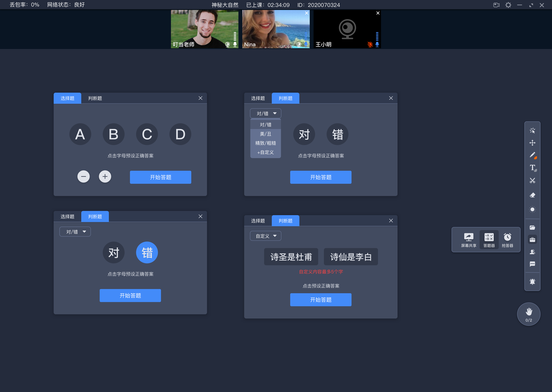Toggle 判断题 tab in bottom-left panel
This screenshot has width=552, height=392.
coord(95,216)
